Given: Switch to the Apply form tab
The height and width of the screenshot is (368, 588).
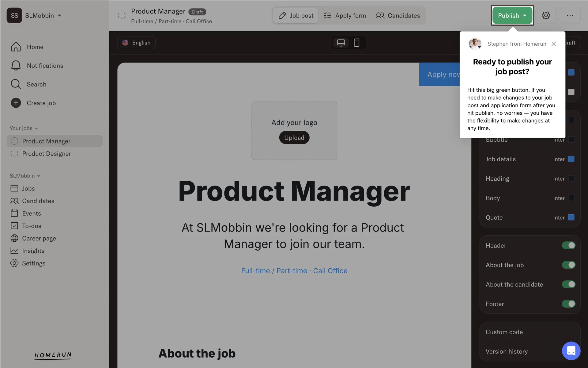Looking at the screenshot, I should tap(345, 16).
